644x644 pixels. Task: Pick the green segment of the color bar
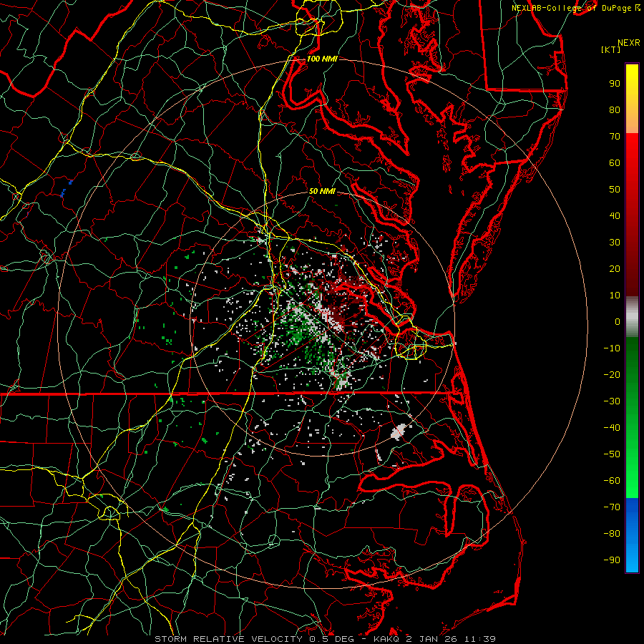[x=632, y=418]
